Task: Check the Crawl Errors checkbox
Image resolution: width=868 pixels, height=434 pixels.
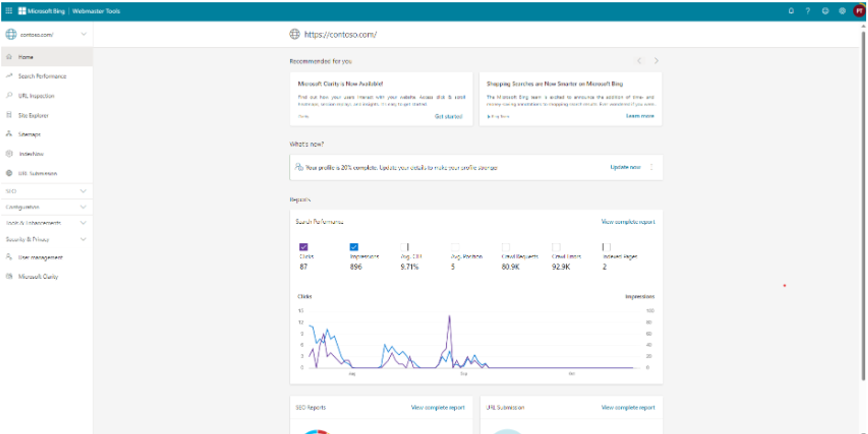Action: coord(556,247)
